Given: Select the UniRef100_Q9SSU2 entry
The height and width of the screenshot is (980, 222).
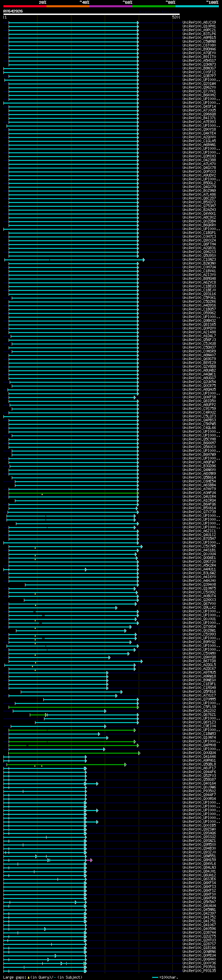Looking at the screenshot, I should (199, 837).
